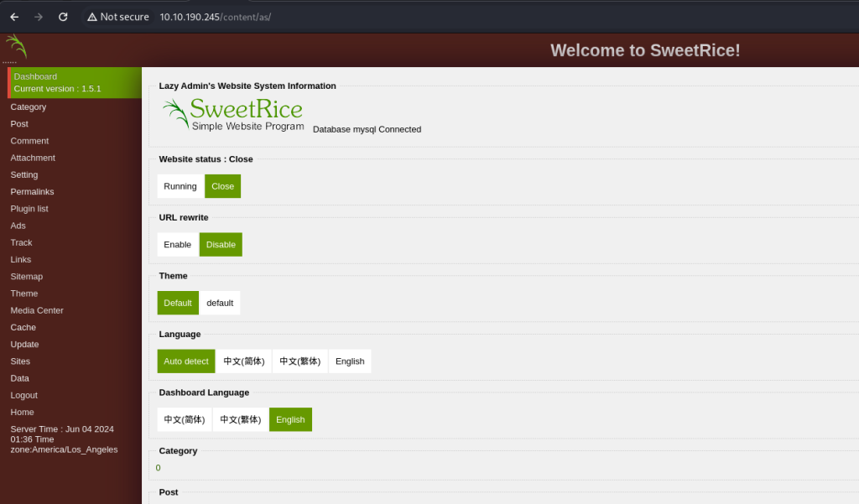
Task: Open Permalinks in sidebar
Action: pos(33,192)
